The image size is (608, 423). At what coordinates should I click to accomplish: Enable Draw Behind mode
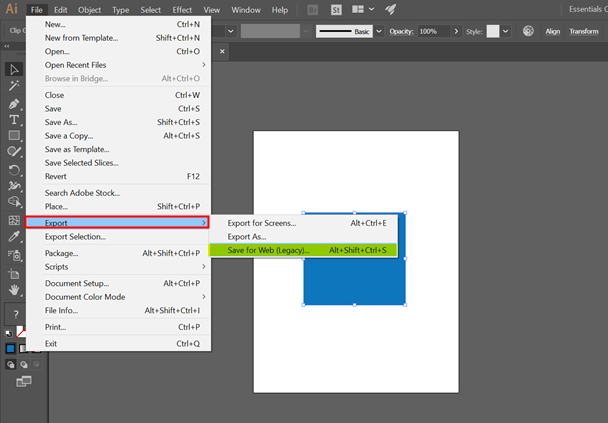click(24, 364)
